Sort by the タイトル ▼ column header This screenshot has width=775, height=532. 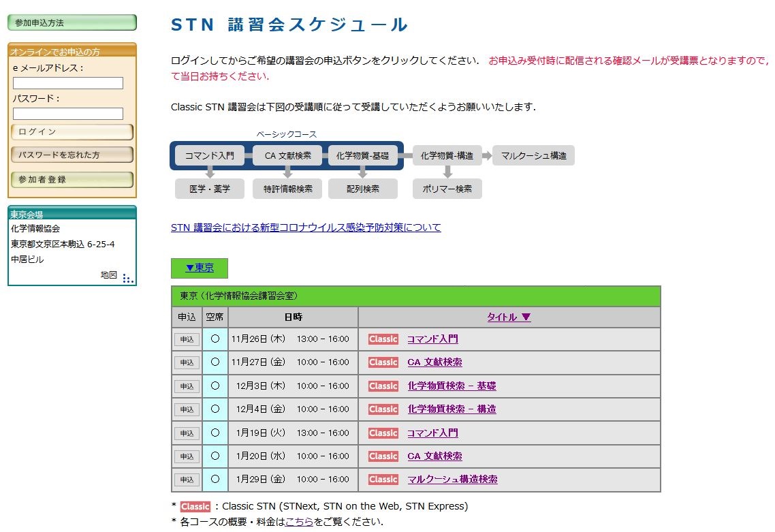(x=509, y=317)
